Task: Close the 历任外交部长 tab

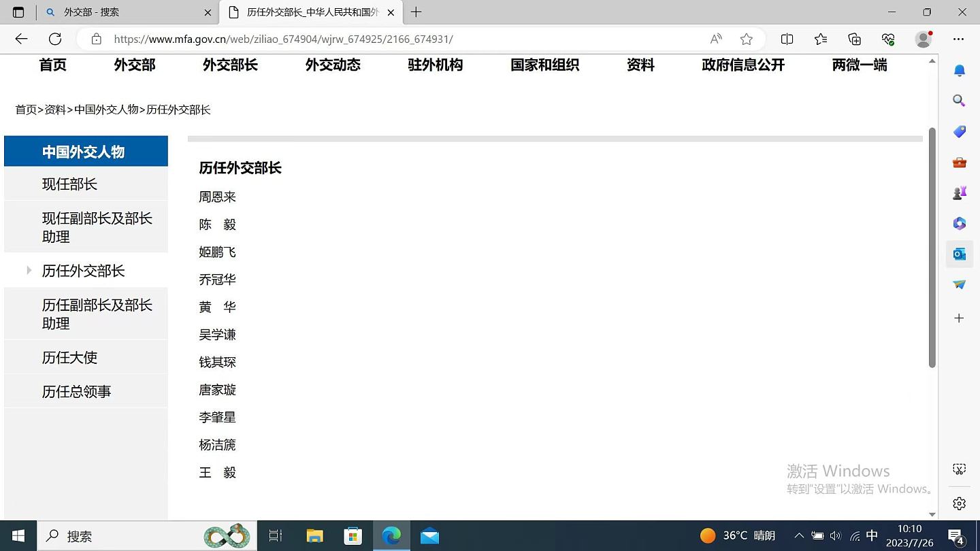Action: 391,12
